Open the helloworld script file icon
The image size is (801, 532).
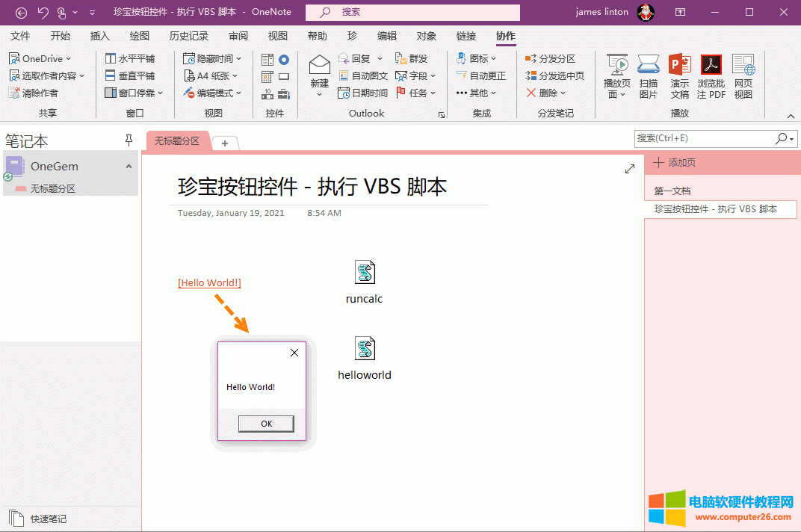[365, 349]
